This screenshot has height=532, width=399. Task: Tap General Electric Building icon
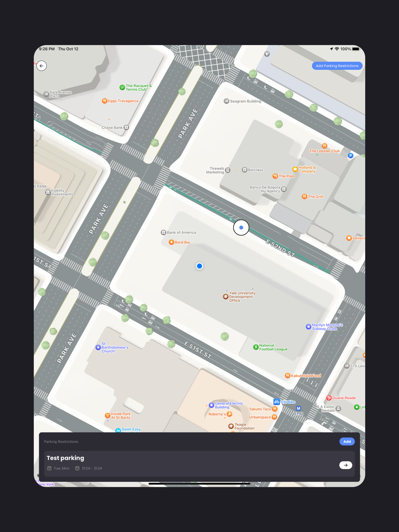point(211,405)
